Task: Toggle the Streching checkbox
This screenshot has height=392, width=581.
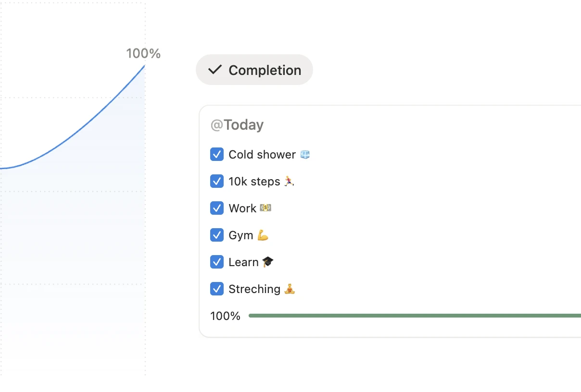Action: point(217,289)
